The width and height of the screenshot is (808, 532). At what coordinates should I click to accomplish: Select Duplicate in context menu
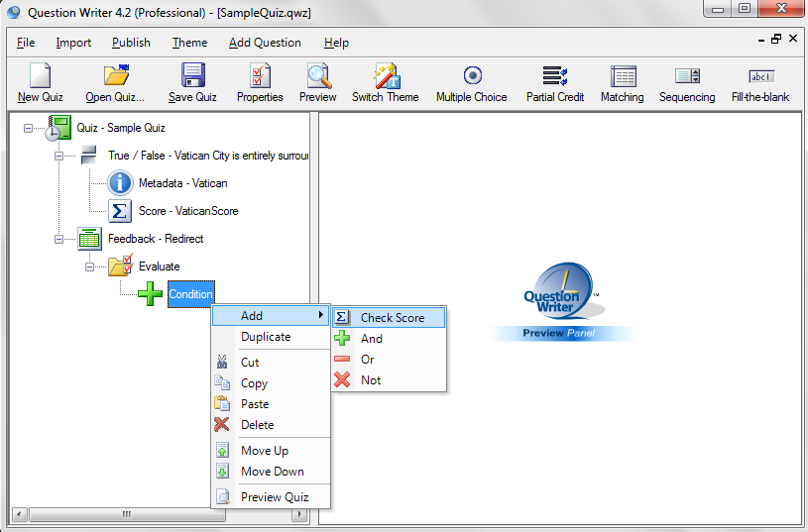271,337
